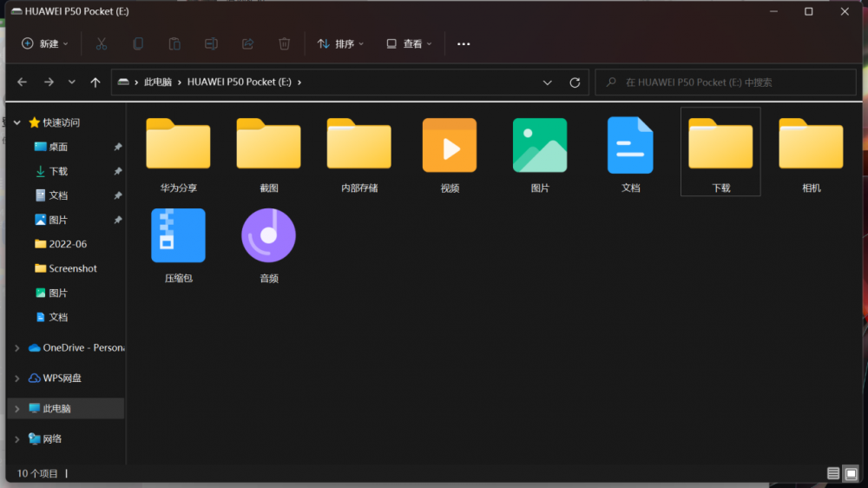Viewport: 868px width, 488px height.
Task: Unpin sidebar 下载 using its pin icon
Action: coord(117,171)
